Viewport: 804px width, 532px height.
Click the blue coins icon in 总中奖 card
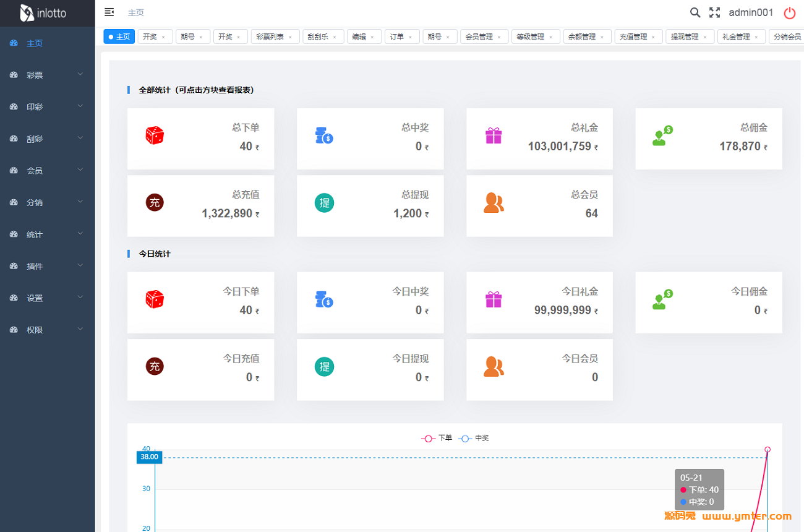(x=324, y=135)
